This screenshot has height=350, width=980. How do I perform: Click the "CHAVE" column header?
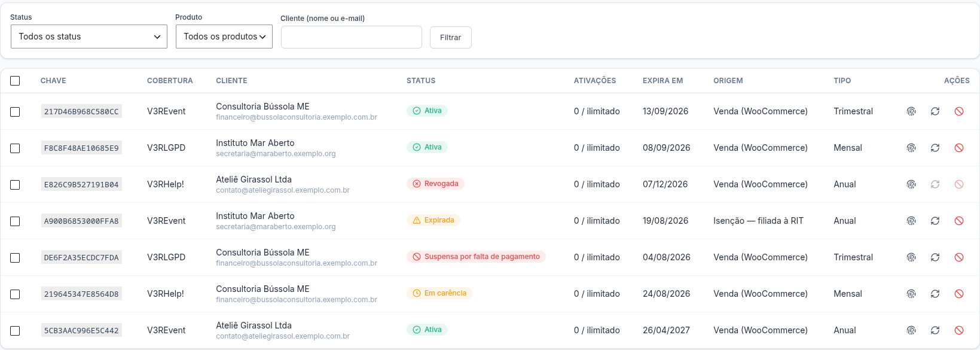point(53,81)
